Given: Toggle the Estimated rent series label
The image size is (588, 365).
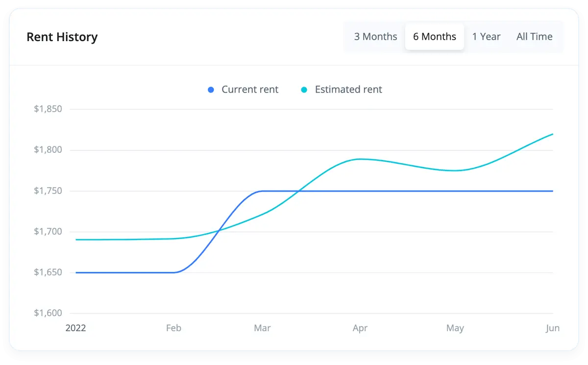Looking at the screenshot, I should [x=348, y=90].
